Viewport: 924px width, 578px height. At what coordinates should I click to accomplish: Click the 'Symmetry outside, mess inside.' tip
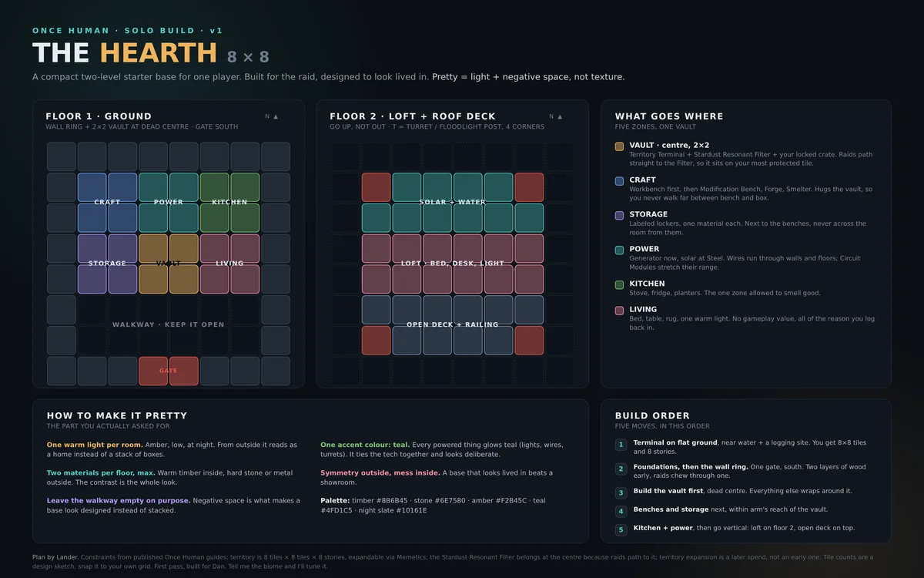pos(380,472)
